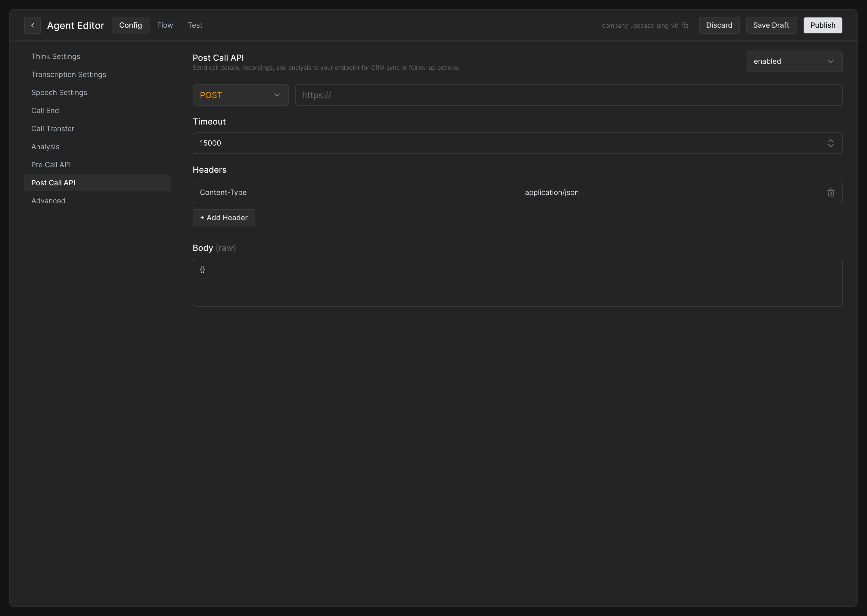This screenshot has width=867, height=616.
Task: Edit the application/json header value
Action: tap(668, 193)
